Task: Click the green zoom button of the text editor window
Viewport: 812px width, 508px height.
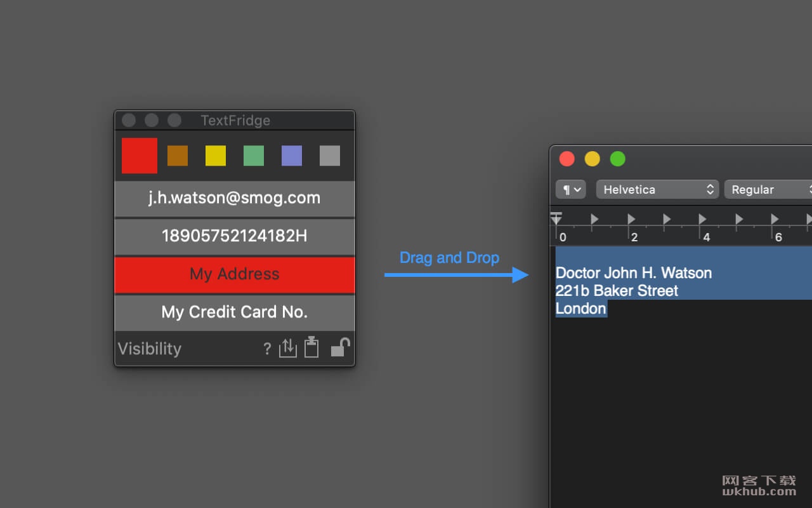Action: tap(618, 159)
